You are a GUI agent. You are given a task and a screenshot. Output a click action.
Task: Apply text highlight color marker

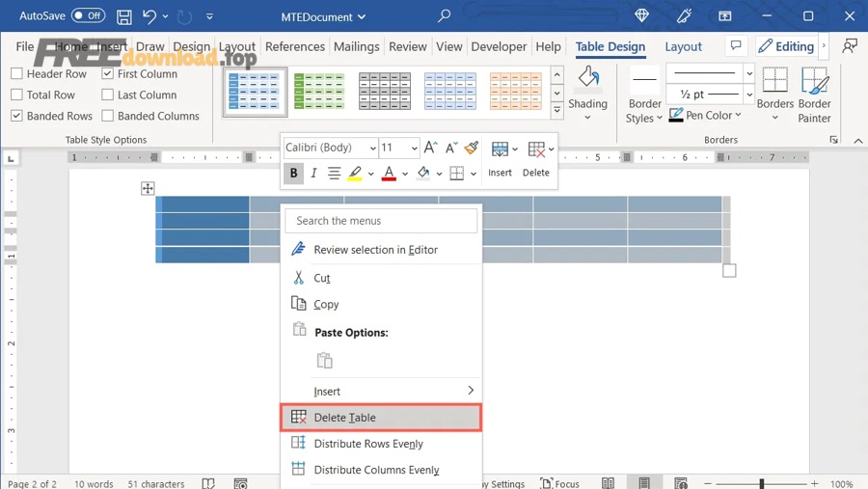pos(355,174)
